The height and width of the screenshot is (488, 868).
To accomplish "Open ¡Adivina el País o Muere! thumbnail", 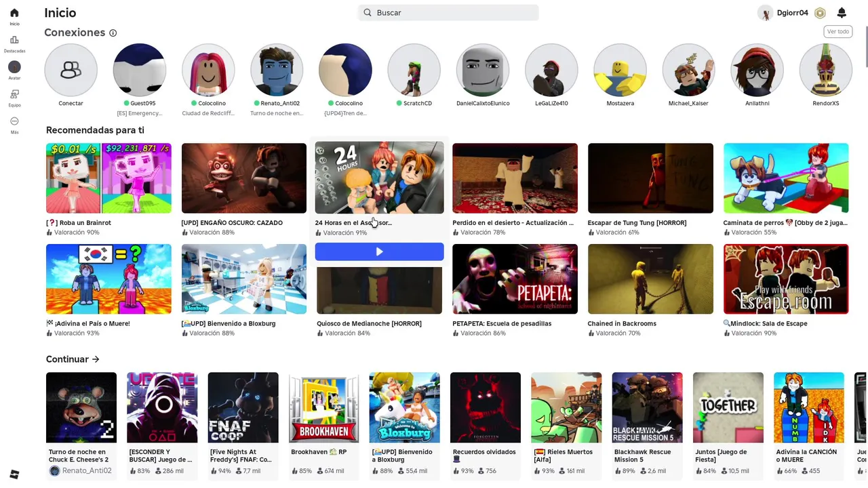I will click(108, 279).
